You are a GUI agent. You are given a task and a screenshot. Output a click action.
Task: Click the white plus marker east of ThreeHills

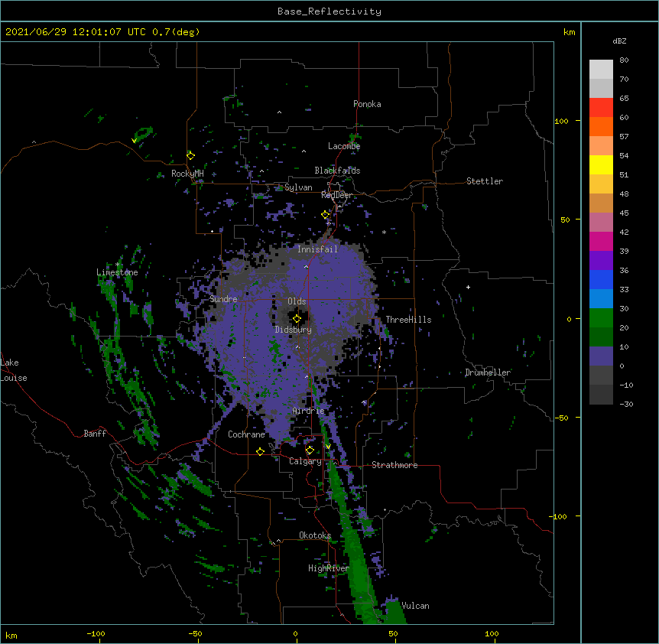coord(468,287)
